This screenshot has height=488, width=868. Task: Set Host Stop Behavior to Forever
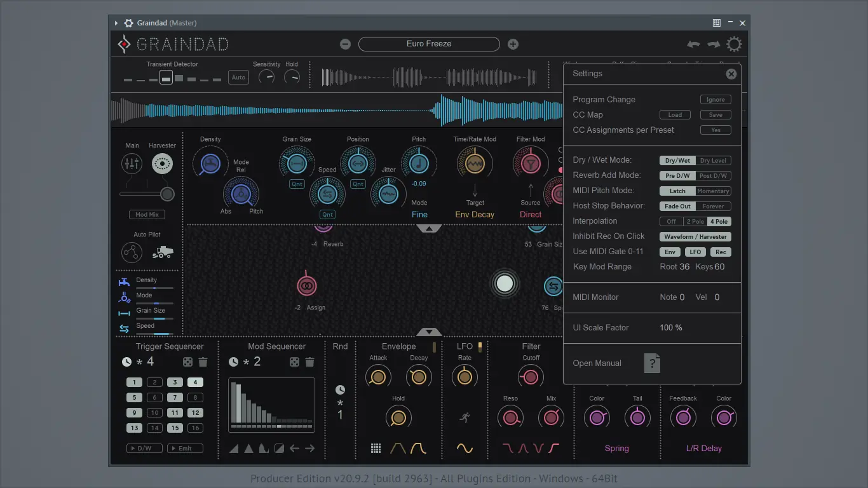tap(713, 207)
